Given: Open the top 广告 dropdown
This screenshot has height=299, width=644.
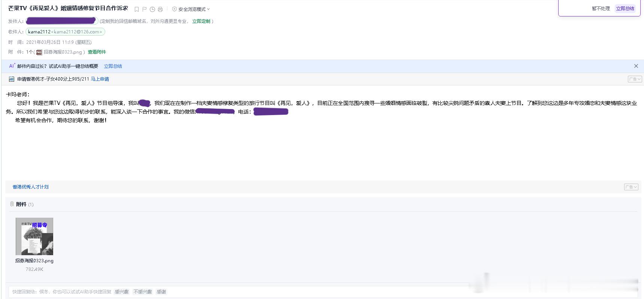Looking at the screenshot, I should click(x=635, y=79).
